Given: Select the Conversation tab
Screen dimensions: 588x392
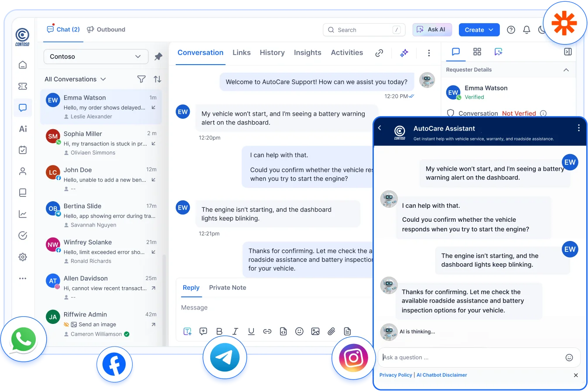Looking at the screenshot, I should pyautogui.click(x=200, y=52).
